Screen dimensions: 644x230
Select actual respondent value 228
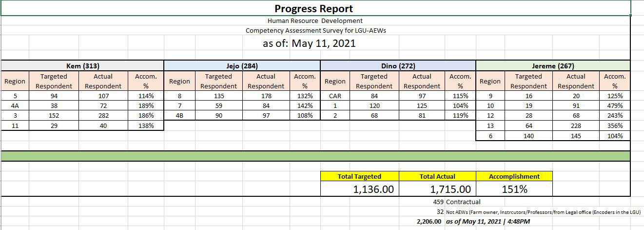coord(576,125)
